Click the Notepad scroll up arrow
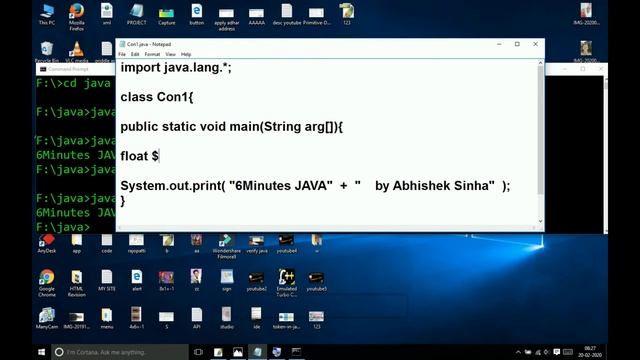The image size is (640, 360). click(540, 62)
